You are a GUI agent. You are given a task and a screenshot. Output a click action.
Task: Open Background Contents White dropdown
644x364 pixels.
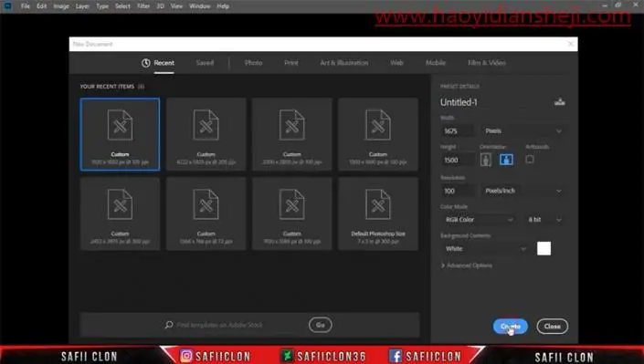click(x=485, y=249)
